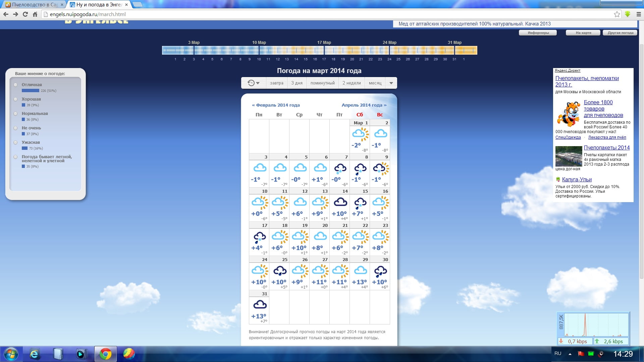This screenshot has width=644, height=362.
Task: Select 'Отличная' weather opinion radio button
Action: coord(15,85)
